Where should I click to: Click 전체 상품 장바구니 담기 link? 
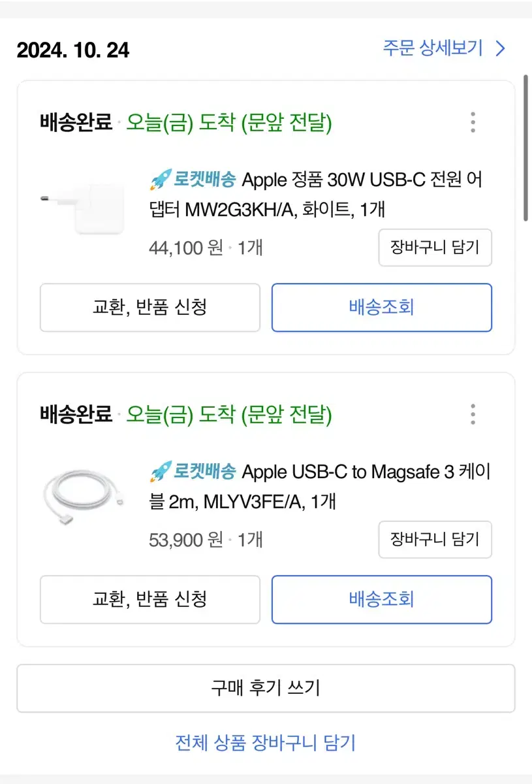[x=266, y=743]
